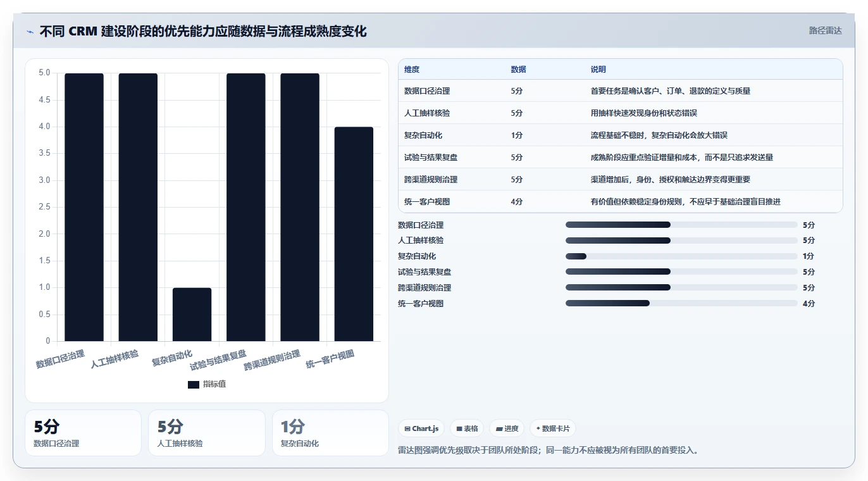Image resolution: width=868 pixels, height=481 pixels.
Task: Select the 进度 tag chip
Action: [x=507, y=428]
